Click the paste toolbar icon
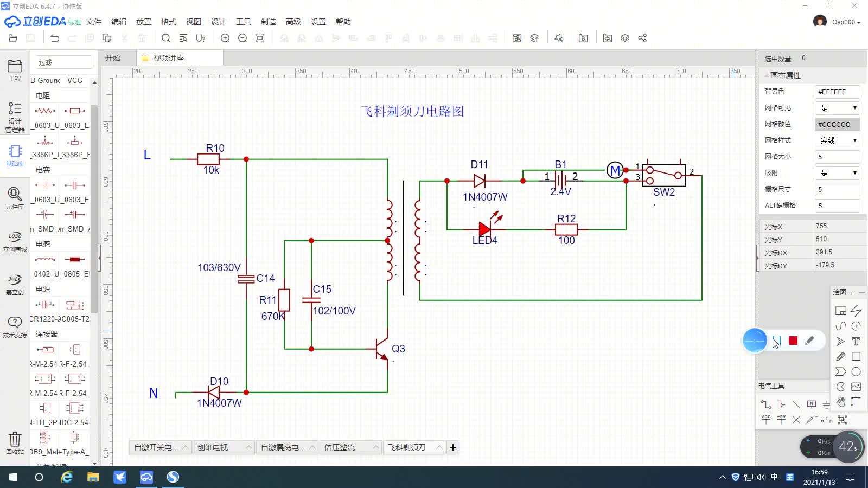 107,38
